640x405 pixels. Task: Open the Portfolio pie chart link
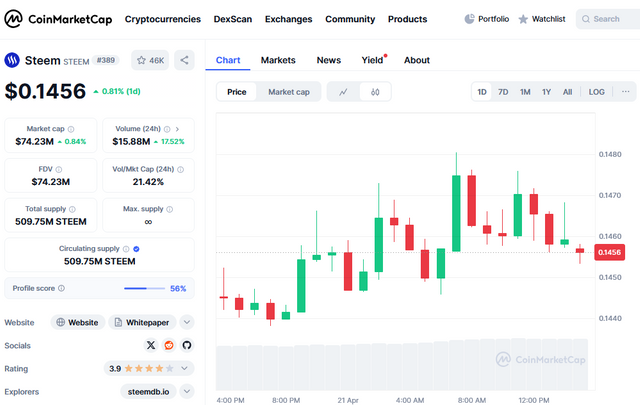[487, 19]
